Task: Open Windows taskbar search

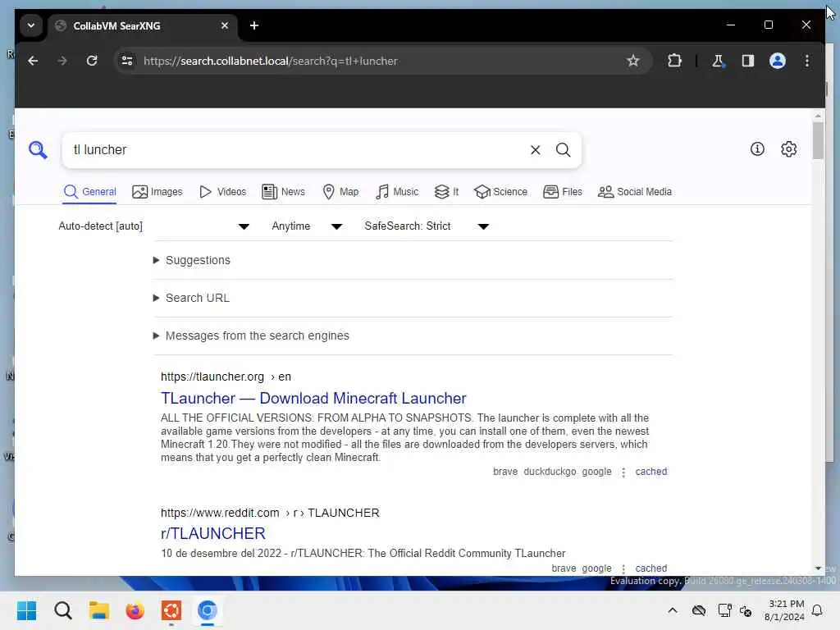Action: [x=62, y=610]
